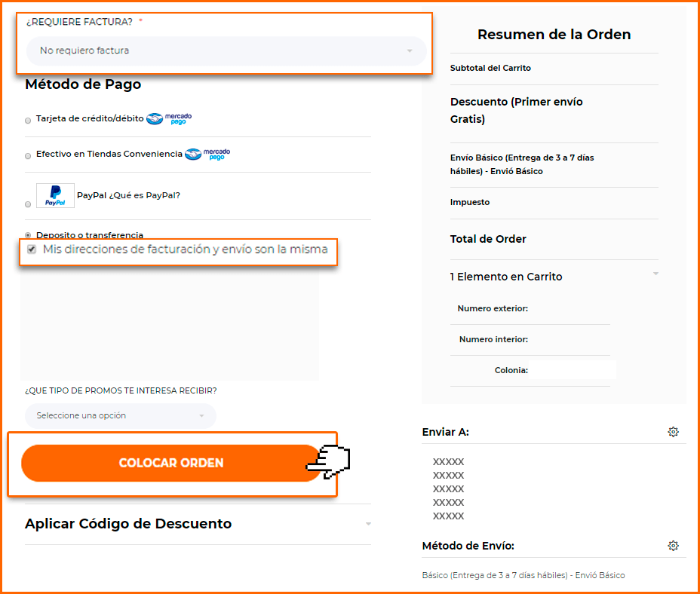Click the Resumen de la Orden heading
Image resolution: width=700 pixels, height=594 pixels.
[554, 35]
